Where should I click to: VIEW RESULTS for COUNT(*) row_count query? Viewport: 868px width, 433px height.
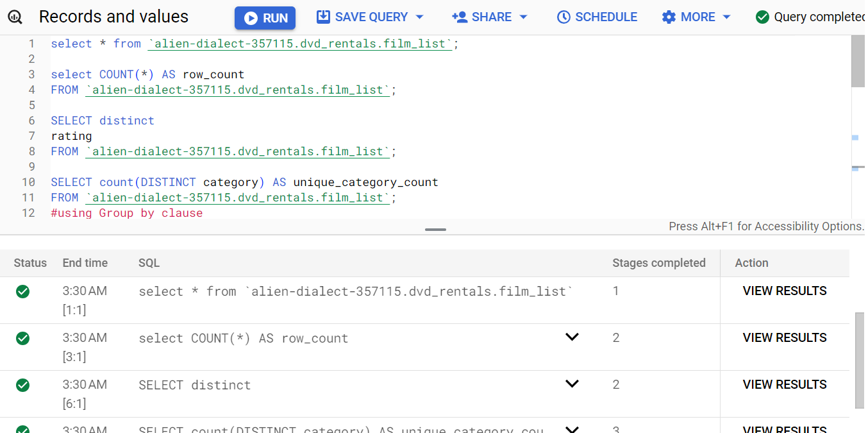[785, 338]
